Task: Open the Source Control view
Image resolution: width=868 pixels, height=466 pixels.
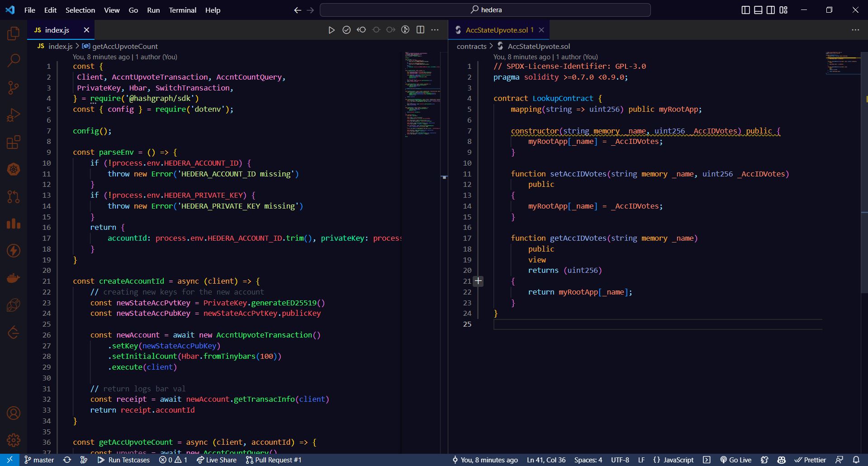Action: coord(14,87)
